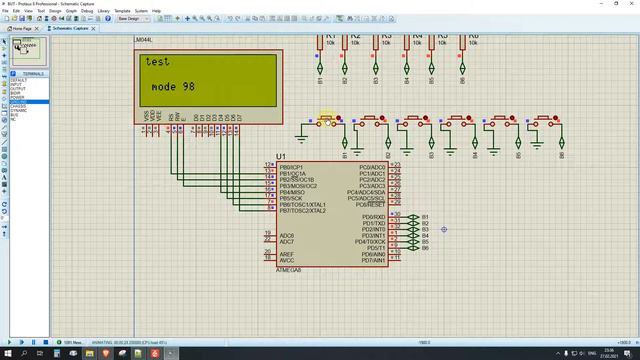Open the notification center in system tray
Viewport: 640px width, 360px height.
(627, 353)
